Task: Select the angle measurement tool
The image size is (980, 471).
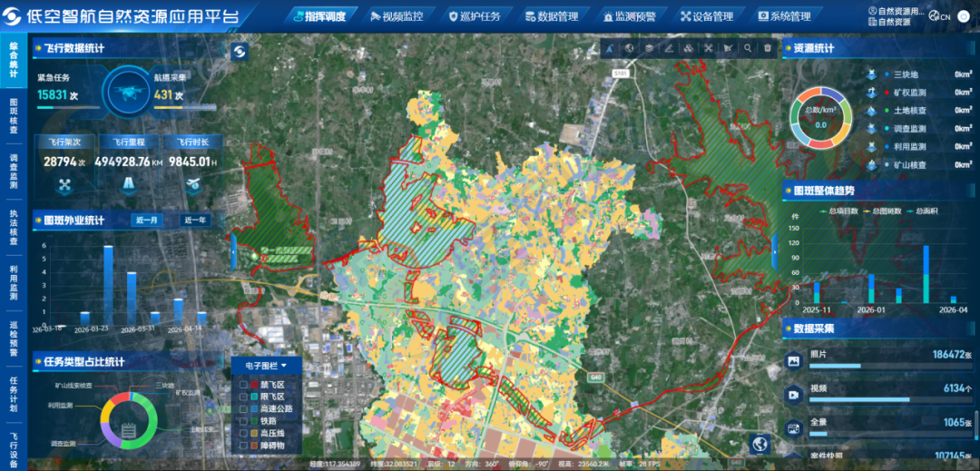Action: click(x=668, y=48)
